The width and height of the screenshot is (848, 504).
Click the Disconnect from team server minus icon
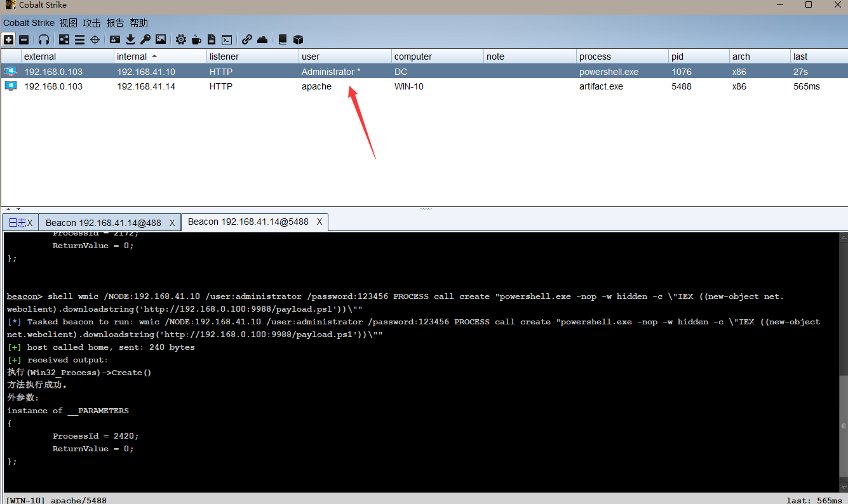click(24, 39)
